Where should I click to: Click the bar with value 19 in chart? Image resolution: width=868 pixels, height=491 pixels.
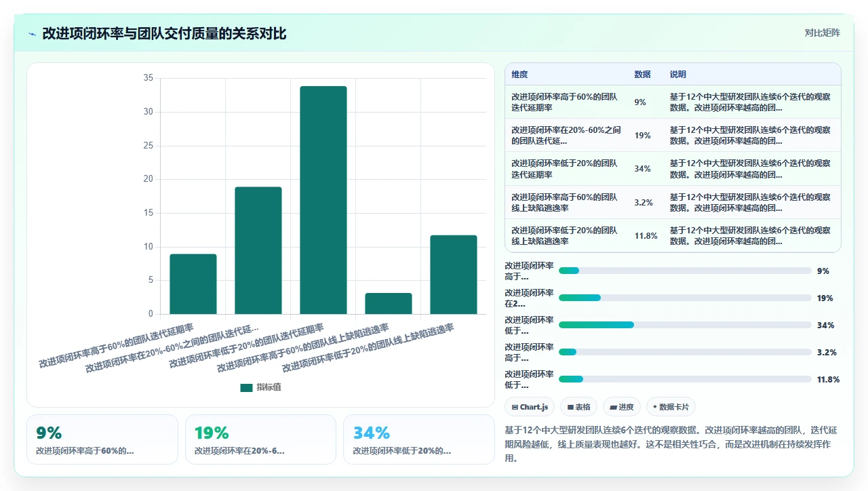[258, 250]
